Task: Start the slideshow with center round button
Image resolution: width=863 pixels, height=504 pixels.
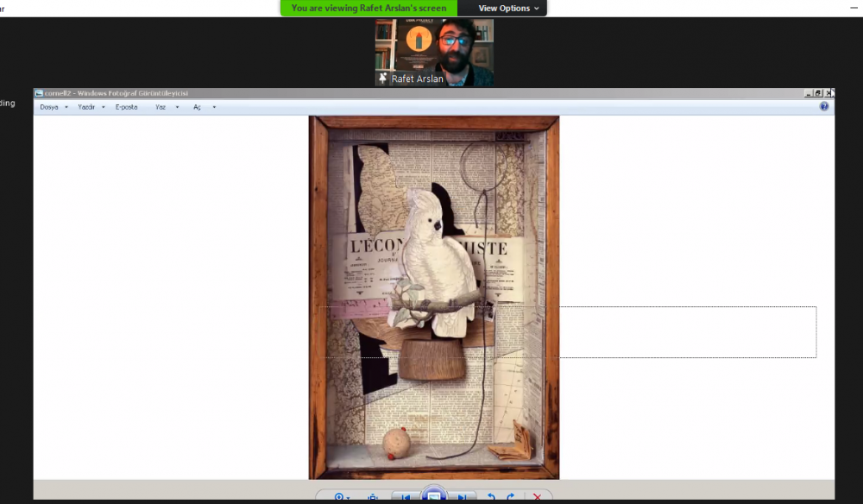Action: click(x=434, y=496)
